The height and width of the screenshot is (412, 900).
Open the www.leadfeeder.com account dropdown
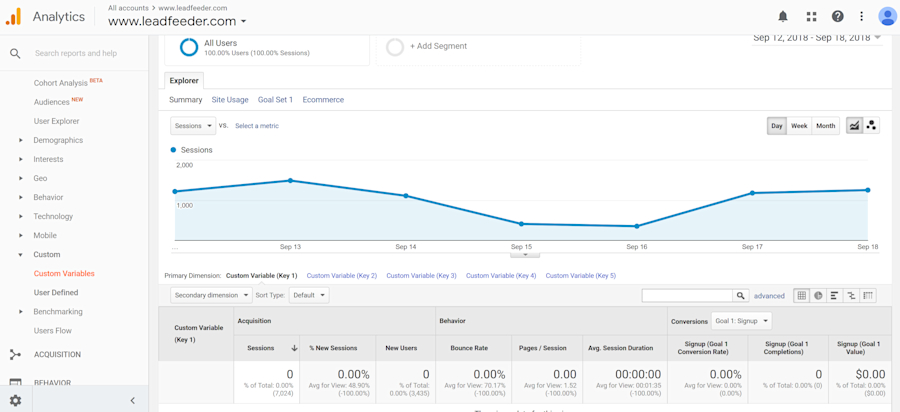[x=177, y=21]
